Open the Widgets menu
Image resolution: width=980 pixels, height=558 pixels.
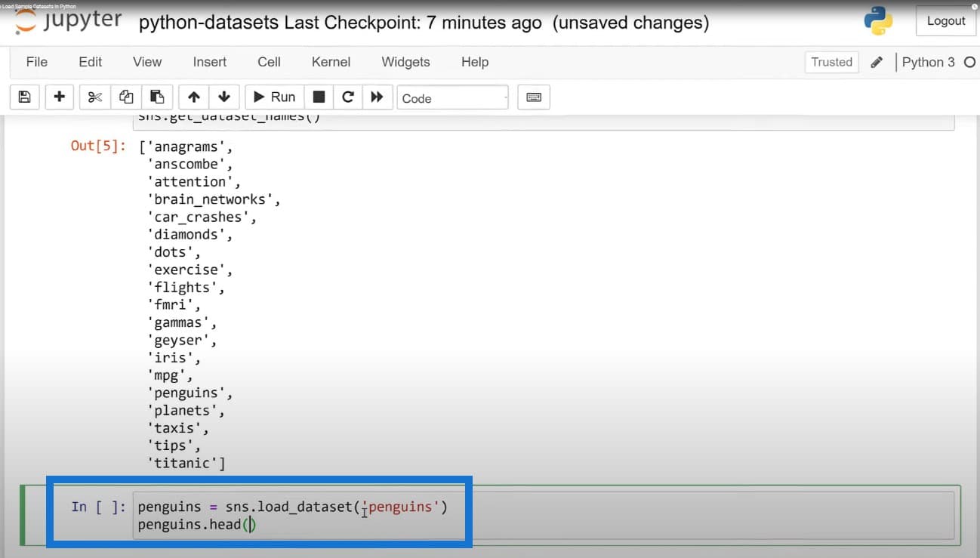(x=405, y=62)
